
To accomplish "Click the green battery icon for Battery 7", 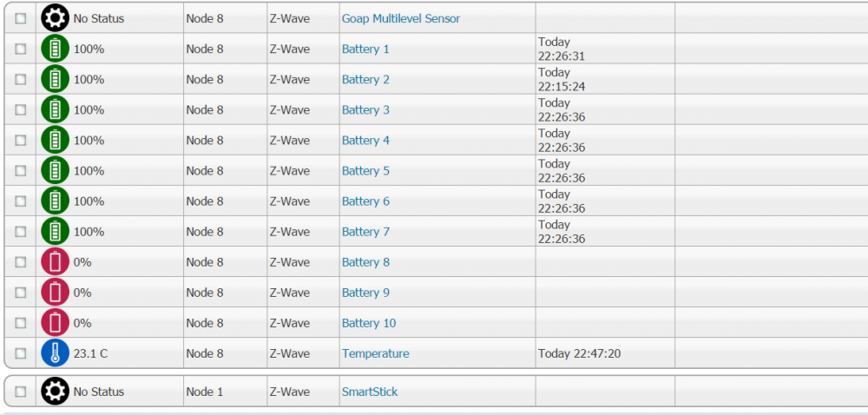I will tap(55, 232).
